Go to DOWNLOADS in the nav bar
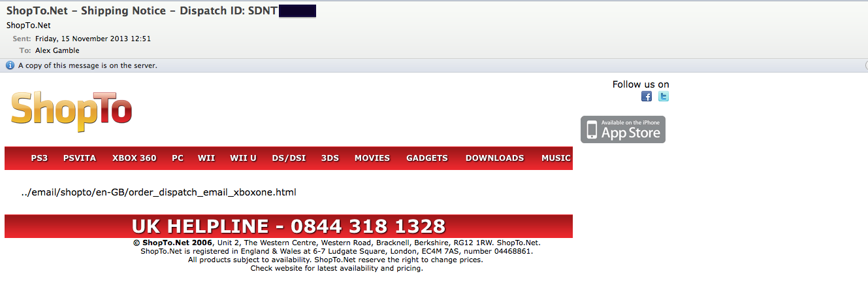868x306 pixels. (x=494, y=158)
